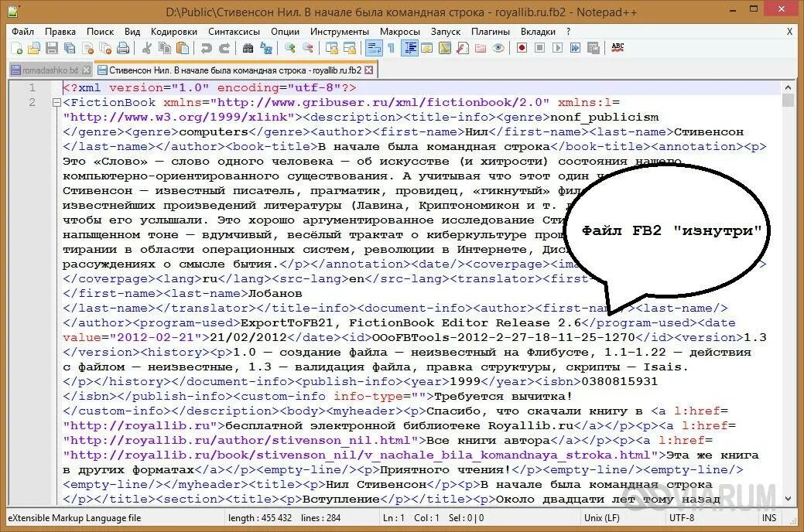Toggle show all characters pilcrow icon
The image size is (804, 532).
coord(392,48)
